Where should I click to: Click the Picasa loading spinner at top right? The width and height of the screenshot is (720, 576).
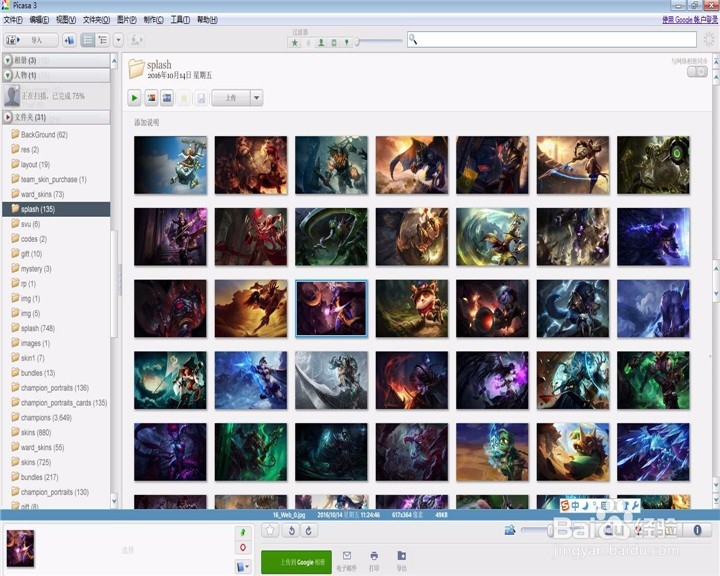click(709, 40)
